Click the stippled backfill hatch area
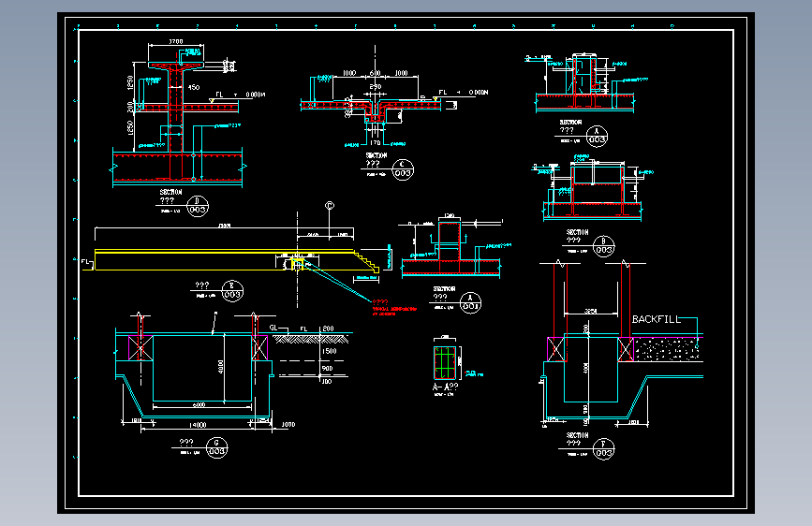The height and width of the screenshot is (526, 812). (667, 348)
